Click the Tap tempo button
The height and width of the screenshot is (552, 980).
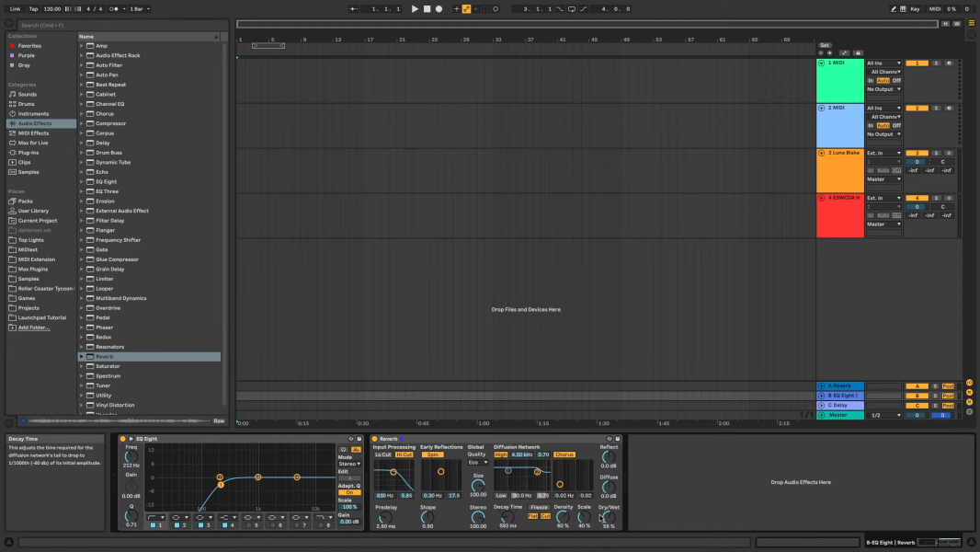(33, 9)
